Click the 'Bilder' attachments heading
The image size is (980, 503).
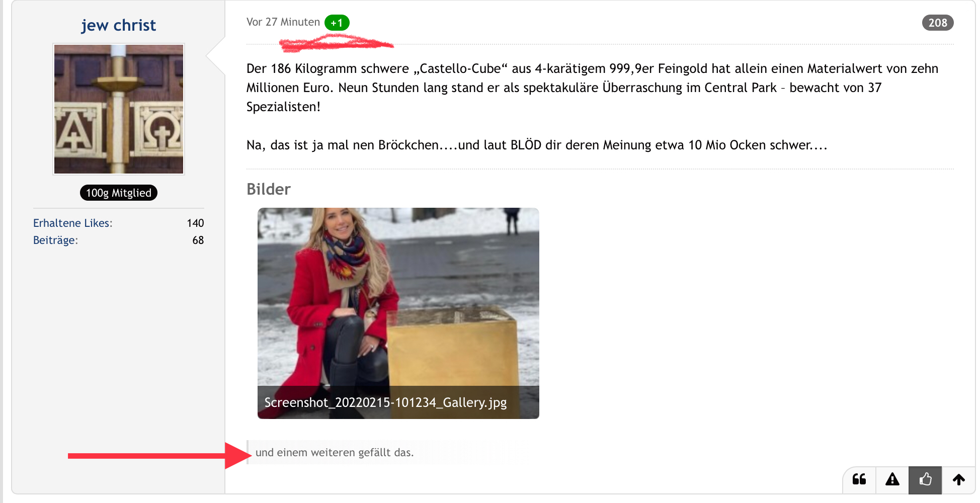tap(269, 189)
